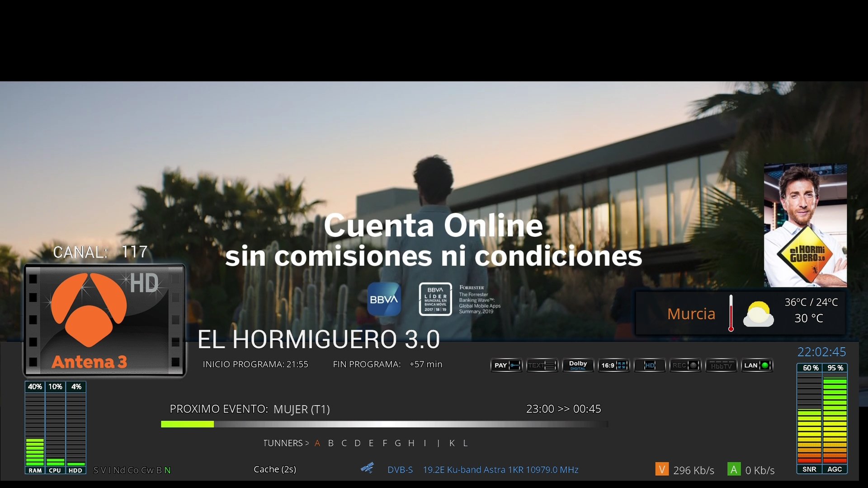Click the Dolby Digital audio icon
The width and height of the screenshot is (868, 488).
[578, 365]
